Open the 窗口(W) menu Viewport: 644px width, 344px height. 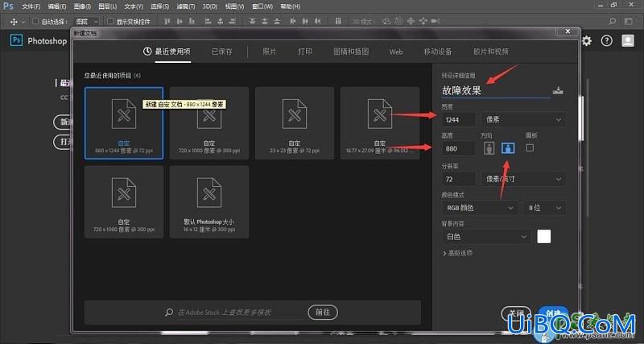[x=262, y=6]
